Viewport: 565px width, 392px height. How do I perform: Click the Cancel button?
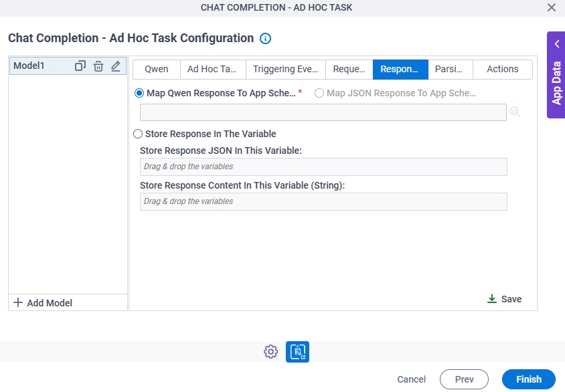pyautogui.click(x=412, y=379)
